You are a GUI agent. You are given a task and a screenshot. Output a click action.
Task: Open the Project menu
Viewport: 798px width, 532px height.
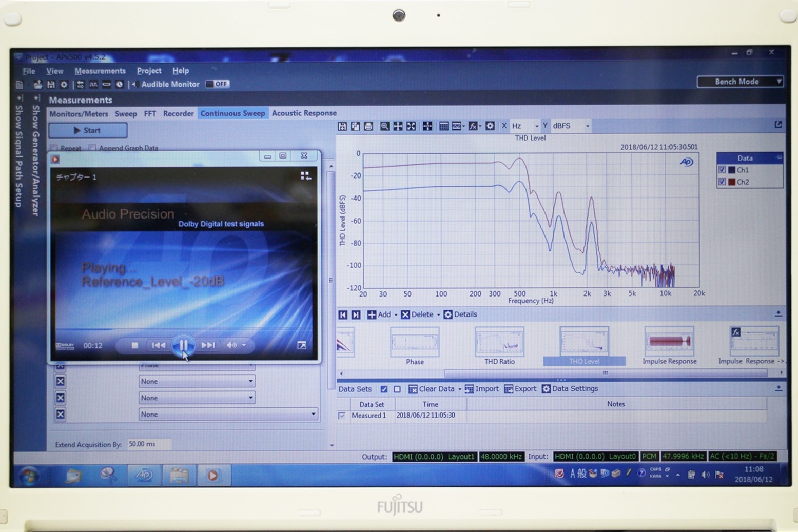click(x=149, y=71)
